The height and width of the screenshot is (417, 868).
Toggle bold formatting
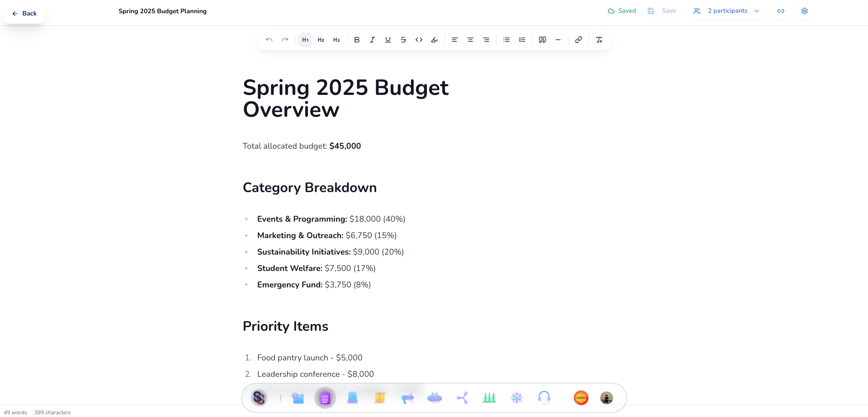[357, 40]
